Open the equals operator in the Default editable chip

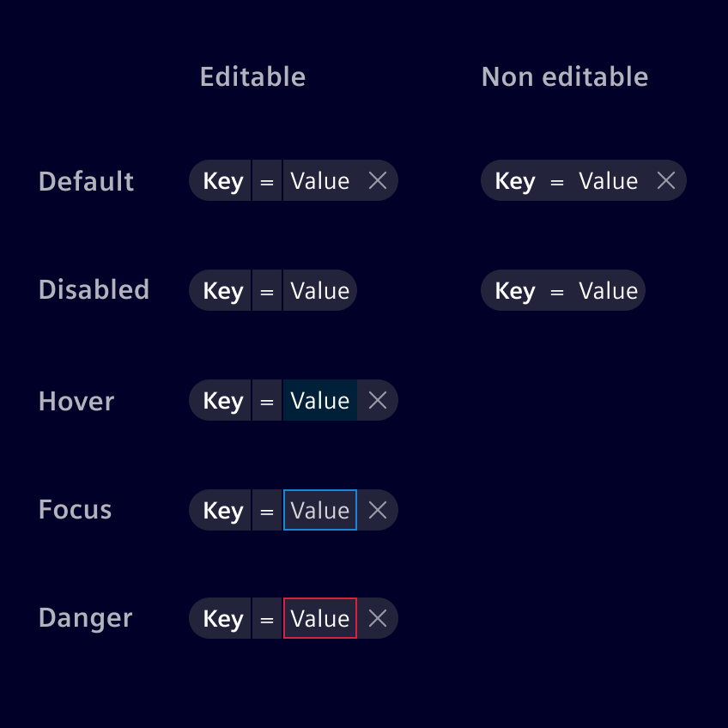(x=267, y=181)
